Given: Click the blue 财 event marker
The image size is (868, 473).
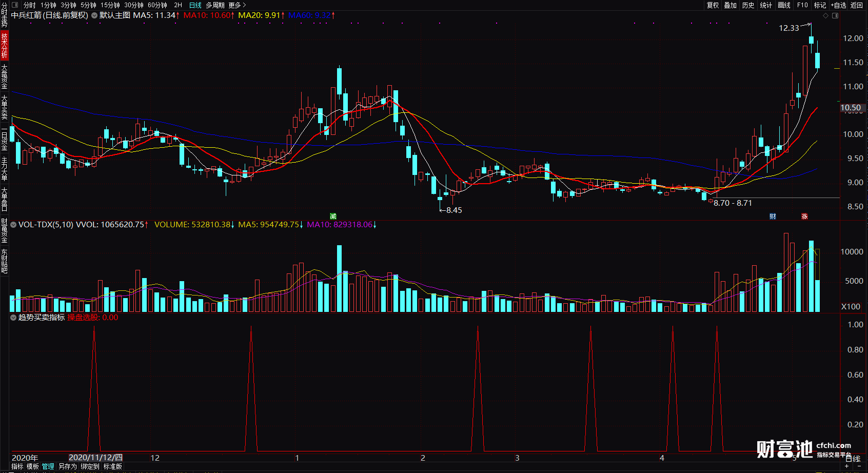Looking at the screenshot, I should (x=773, y=216).
